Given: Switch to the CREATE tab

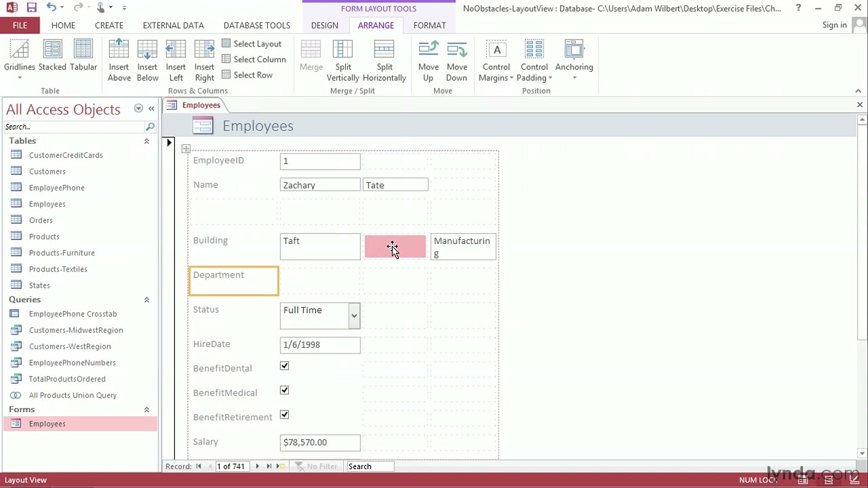Looking at the screenshot, I should [109, 26].
